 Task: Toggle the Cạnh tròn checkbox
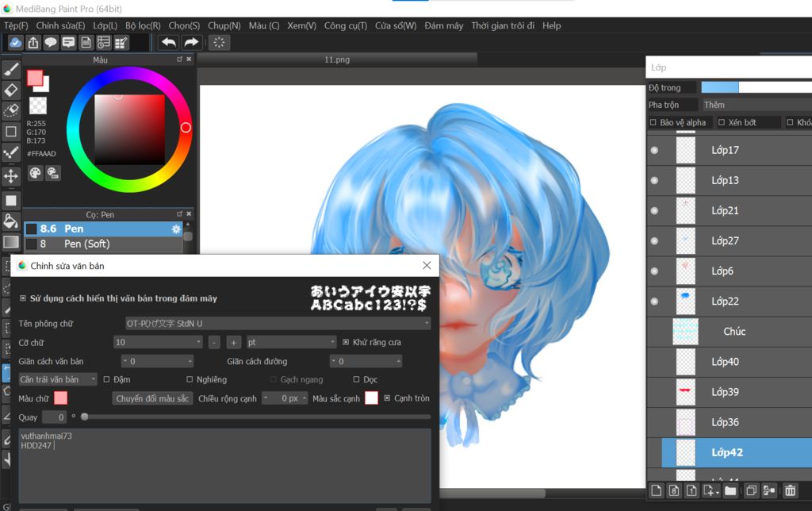(x=387, y=398)
